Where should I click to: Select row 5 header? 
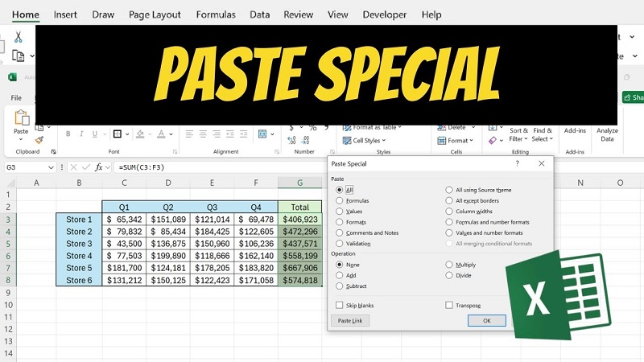point(8,244)
